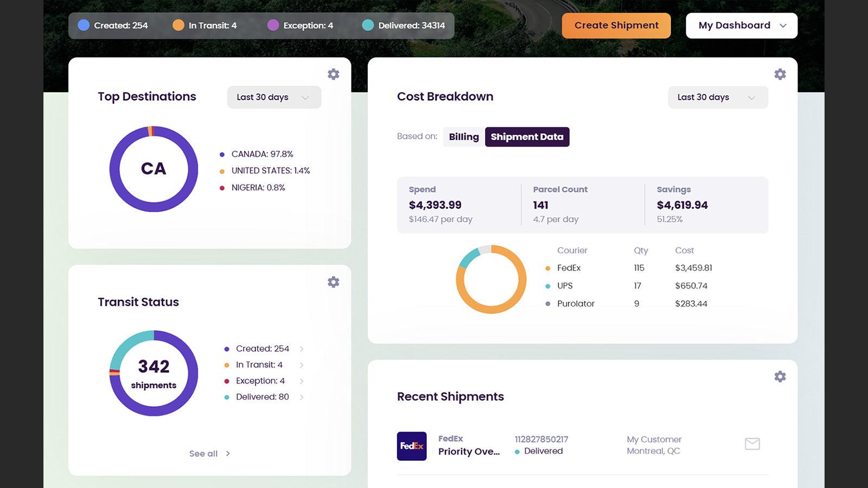Open Recent Shipments widget settings gear

780,376
